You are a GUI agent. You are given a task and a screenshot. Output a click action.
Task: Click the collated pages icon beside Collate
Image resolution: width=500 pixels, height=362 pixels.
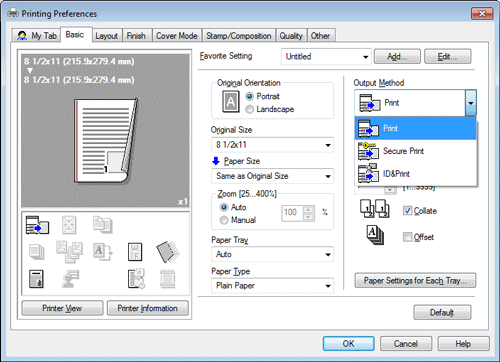(374, 209)
